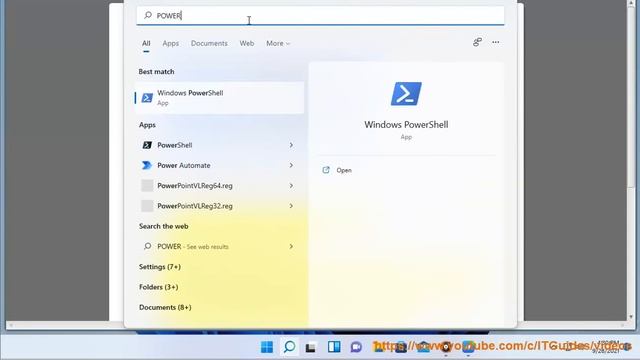
Task: Click the PowerPointVLReg32.reg file icon
Action: click(147, 206)
